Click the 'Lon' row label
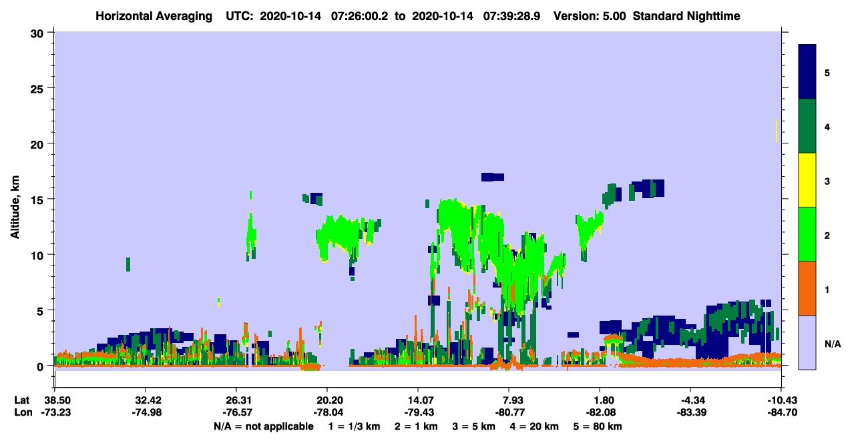 [x=23, y=412]
